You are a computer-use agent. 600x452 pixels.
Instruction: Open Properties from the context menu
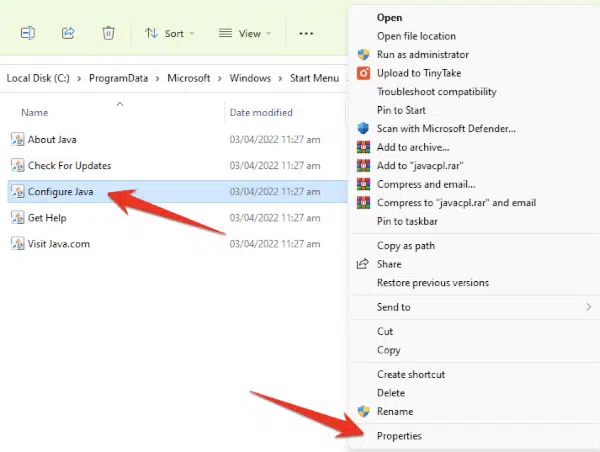point(399,436)
